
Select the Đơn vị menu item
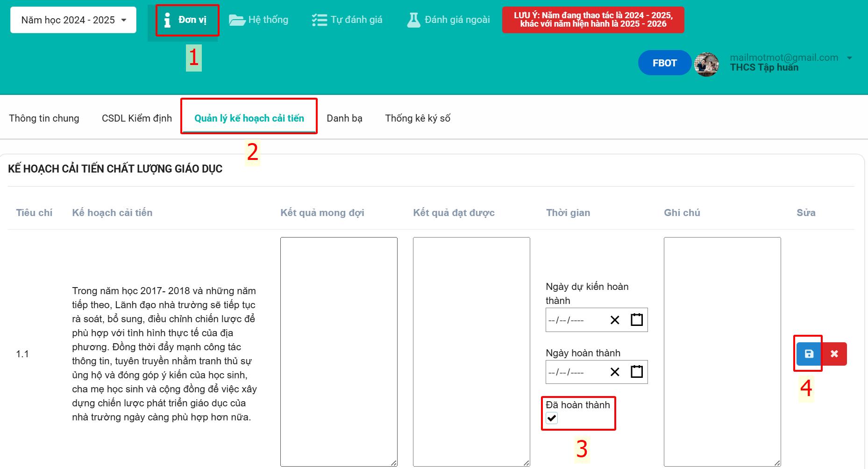[187, 20]
